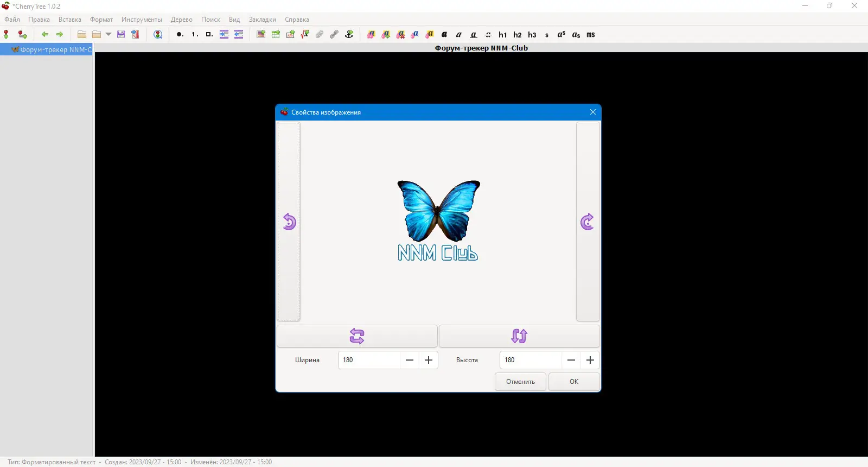Toggle italic text formatting
The height and width of the screenshot is (467, 868).
459,34
